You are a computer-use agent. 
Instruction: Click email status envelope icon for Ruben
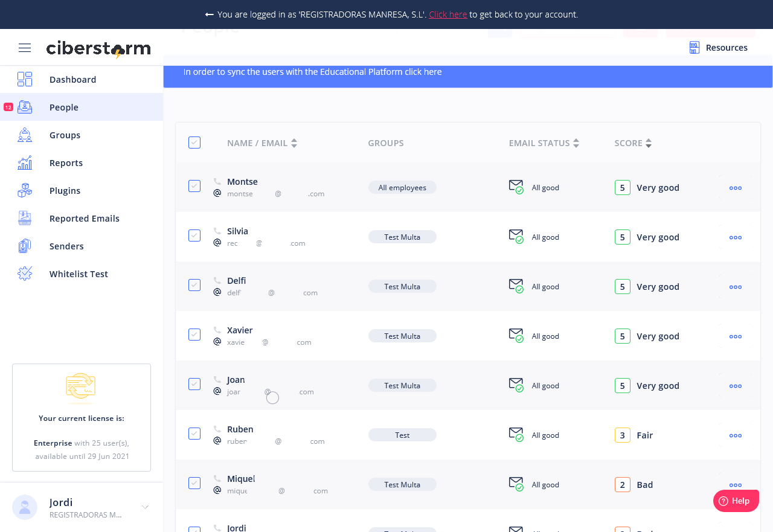click(516, 434)
